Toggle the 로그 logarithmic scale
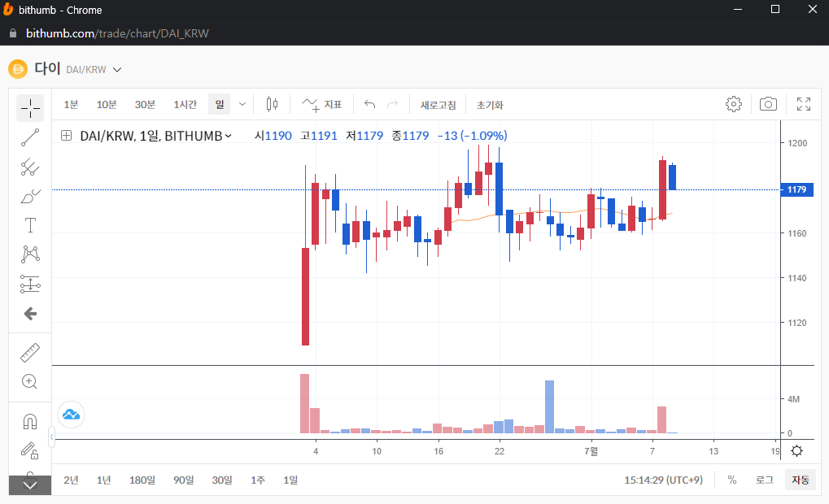829x504 pixels. click(x=764, y=480)
